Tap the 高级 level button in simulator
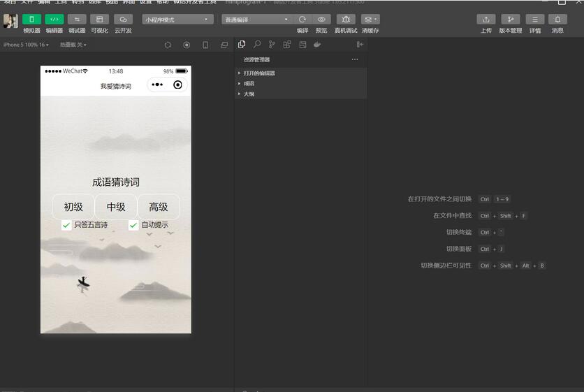The image size is (584, 392). click(x=159, y=206)
